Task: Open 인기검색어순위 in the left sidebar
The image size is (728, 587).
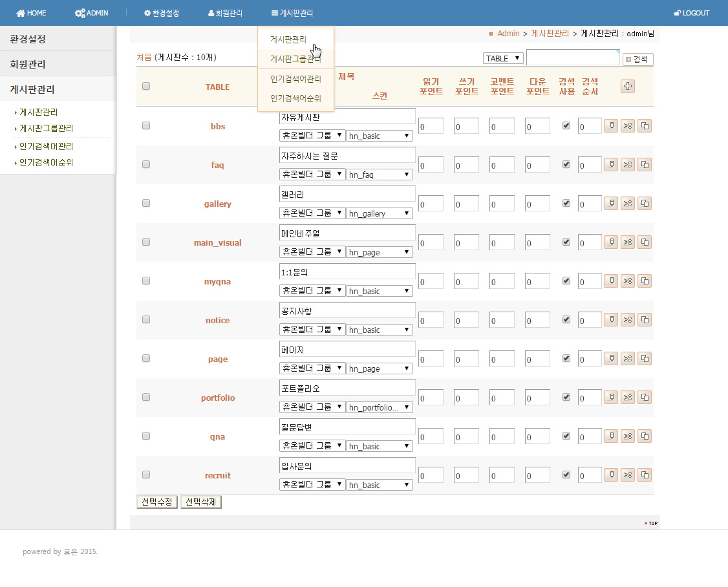Action: [46, 163]
